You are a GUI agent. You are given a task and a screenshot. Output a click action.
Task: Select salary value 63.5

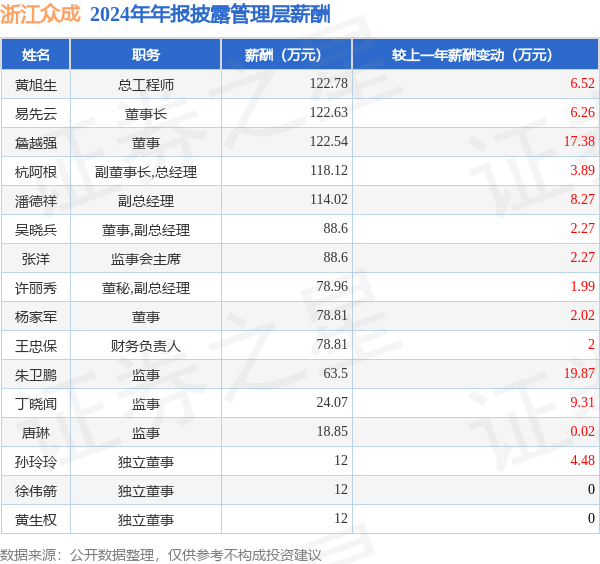point(336,374)
